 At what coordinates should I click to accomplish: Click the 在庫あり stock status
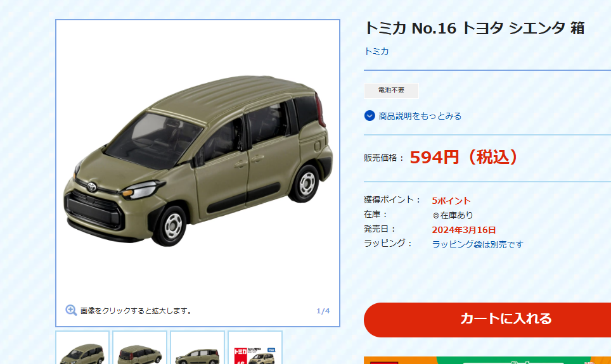(x=453, y=215)
